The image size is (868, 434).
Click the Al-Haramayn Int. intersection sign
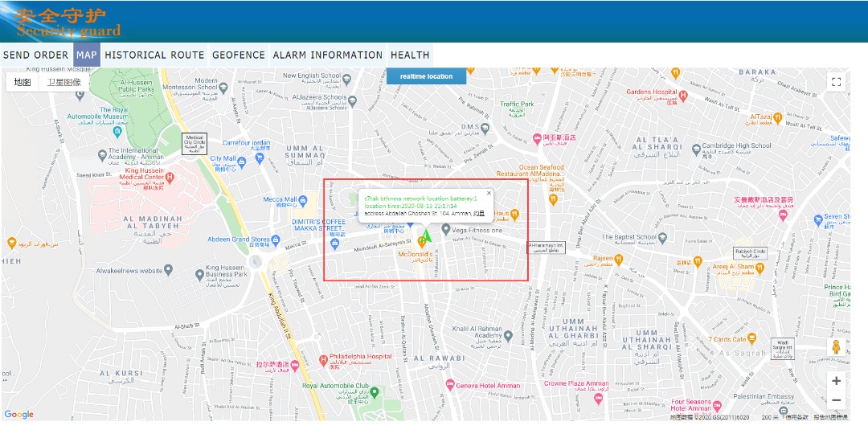[546, 248]
